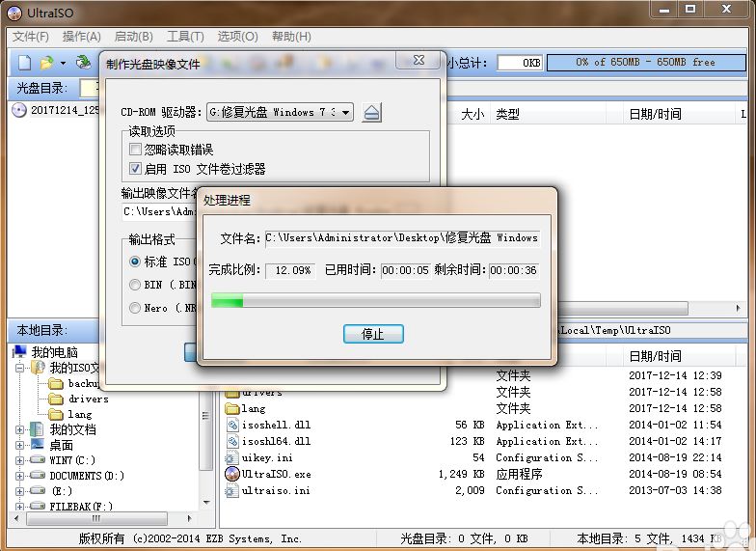
Task: Click the FILEBAK (F:) drive icon
Action: (38, 506)
